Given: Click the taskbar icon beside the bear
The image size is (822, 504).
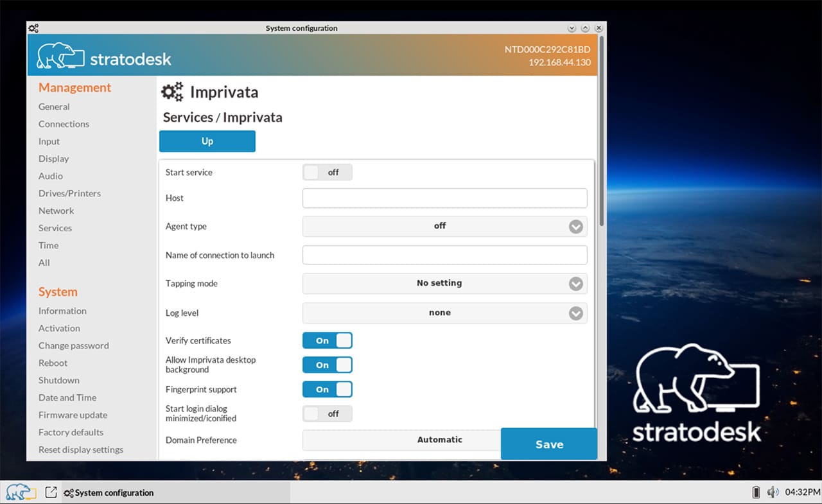Looking at the screenshot, I should pos(51,492).
